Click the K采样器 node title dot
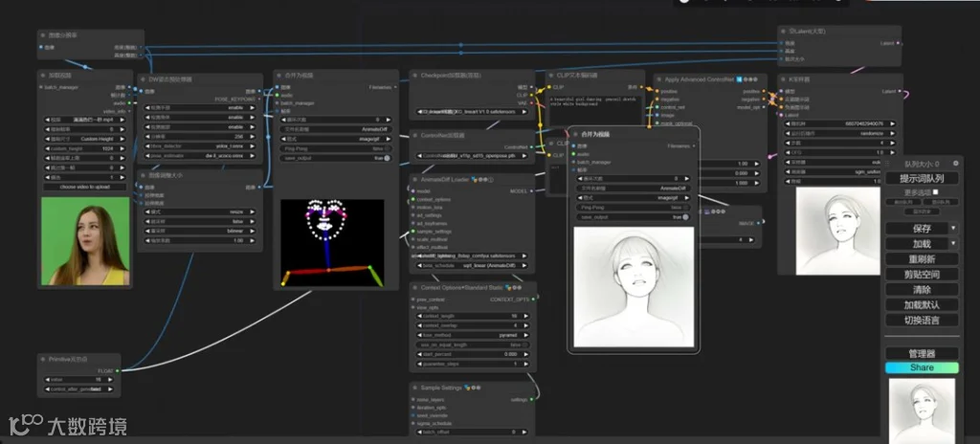This screenshot has height=444, width=980. pos(783,79)
